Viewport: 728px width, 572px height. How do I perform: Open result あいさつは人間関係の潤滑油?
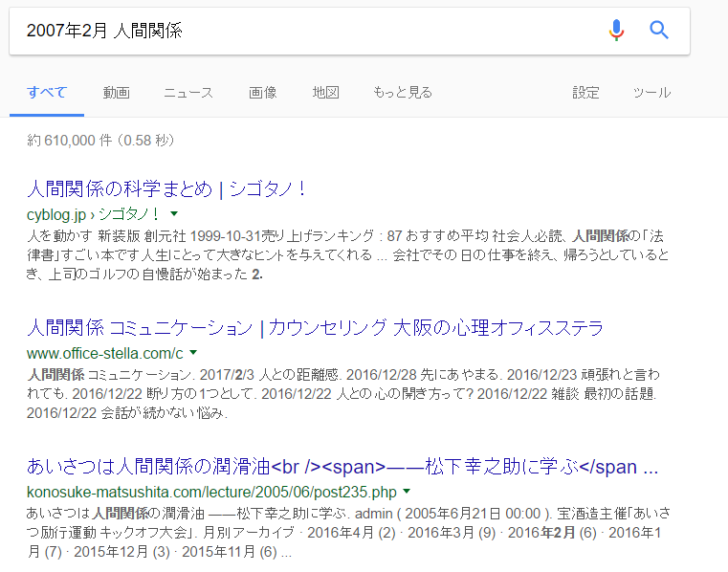tap(342, 467)
